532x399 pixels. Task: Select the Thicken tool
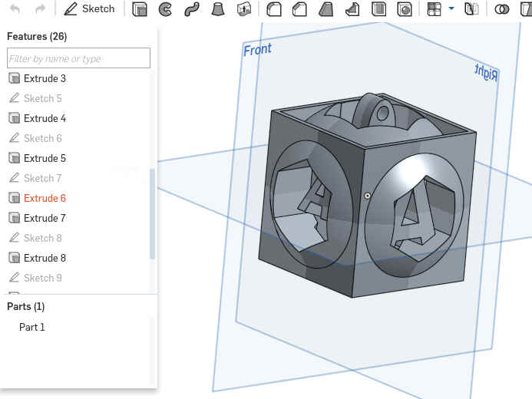pyautogui.click(x=244, y=9)
